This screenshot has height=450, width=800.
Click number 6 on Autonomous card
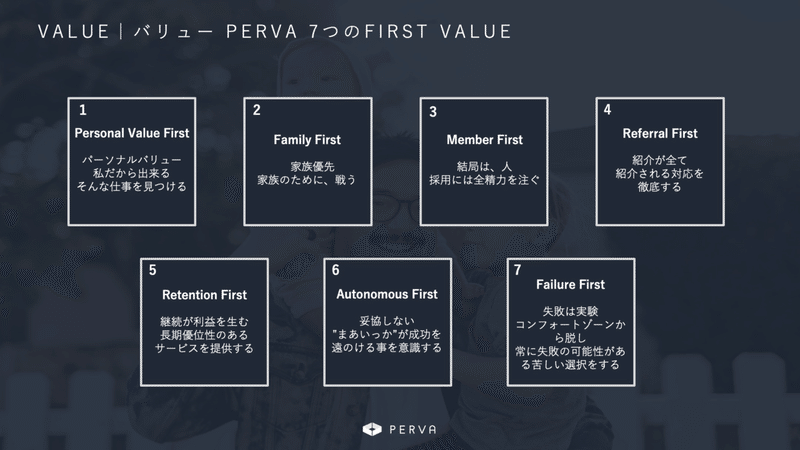tap(335, 270)
